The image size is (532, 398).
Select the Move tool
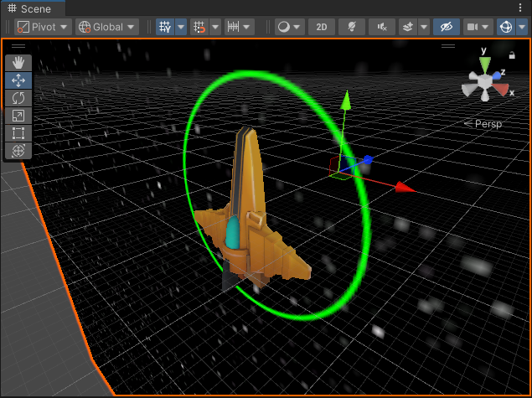[18, 80]
